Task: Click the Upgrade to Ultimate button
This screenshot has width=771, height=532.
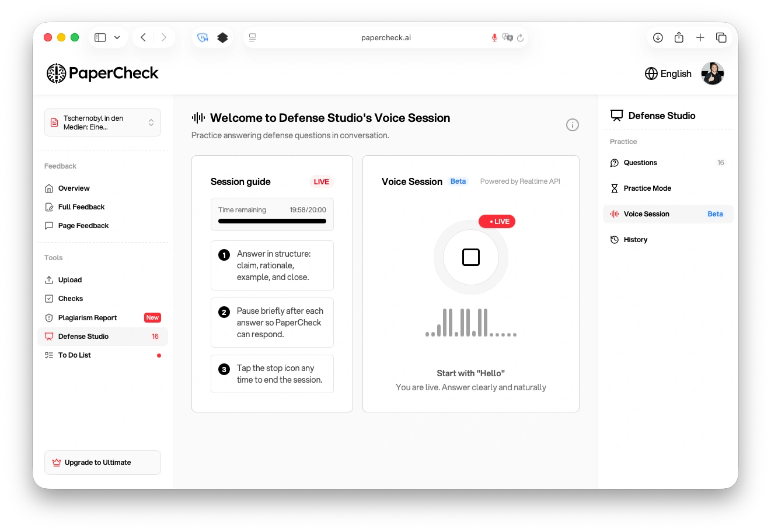Action: (102, 462)
